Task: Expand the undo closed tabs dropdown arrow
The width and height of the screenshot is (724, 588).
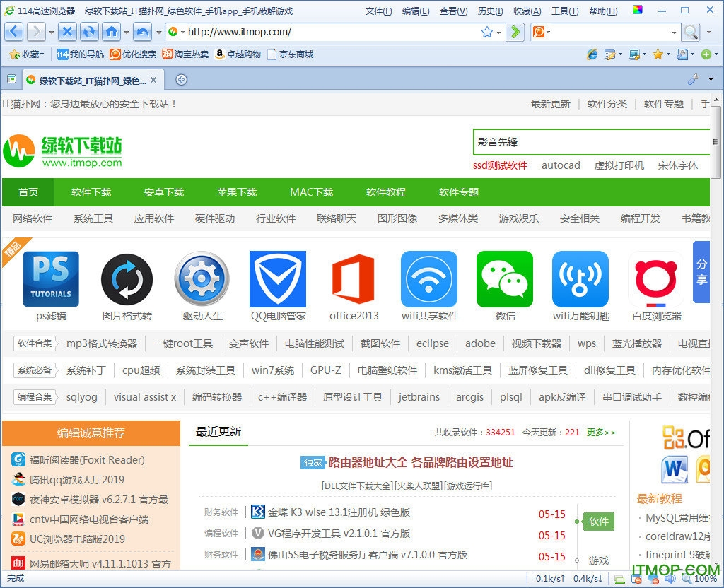Action: click(158, 33)
